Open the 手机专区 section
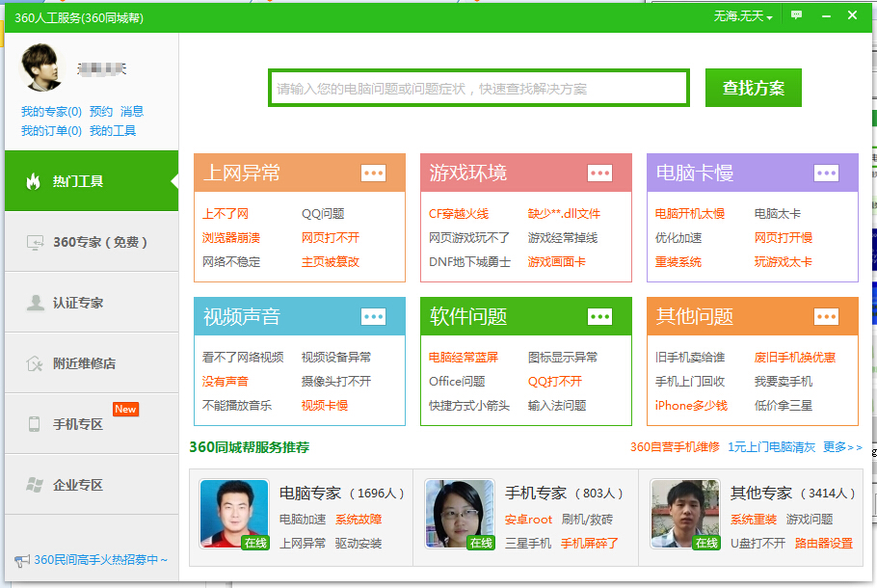 pyautogui.click(x=92, y=424)
